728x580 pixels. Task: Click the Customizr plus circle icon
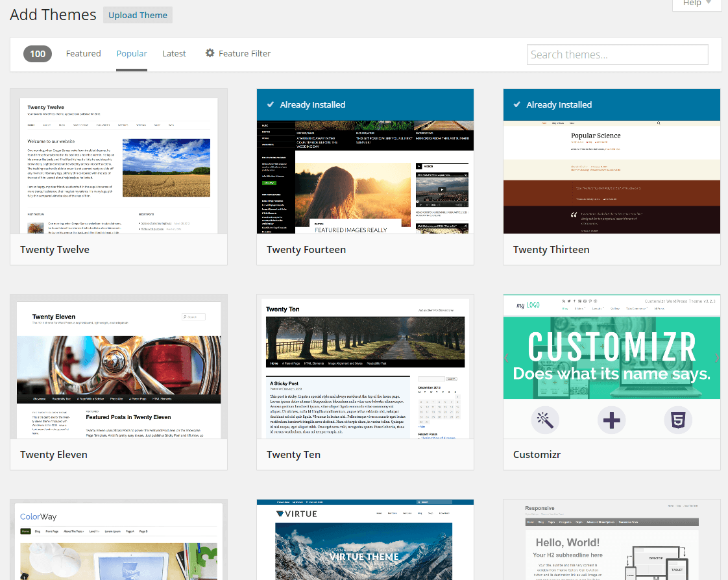(611, 420)
